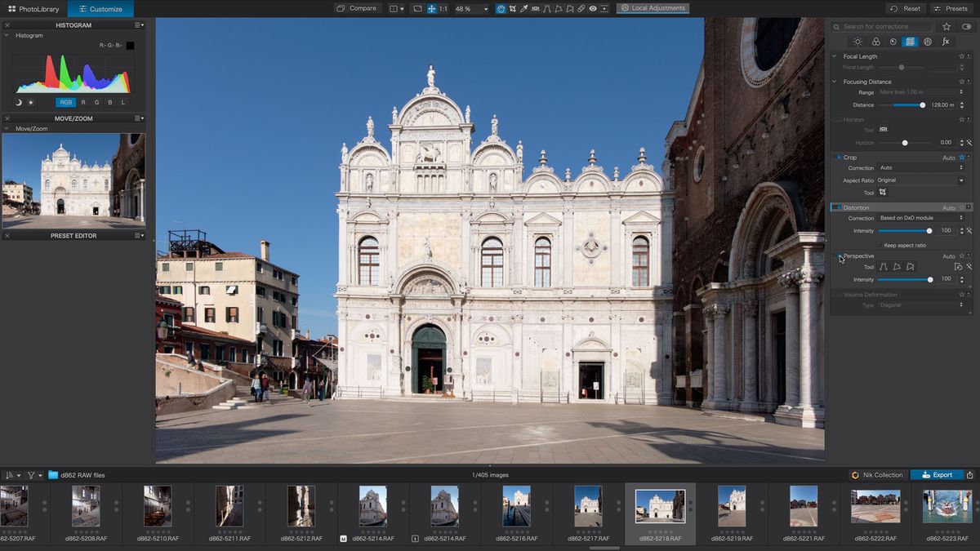
Task: Open the filter funnel dropdown
Action: point(34,475)
